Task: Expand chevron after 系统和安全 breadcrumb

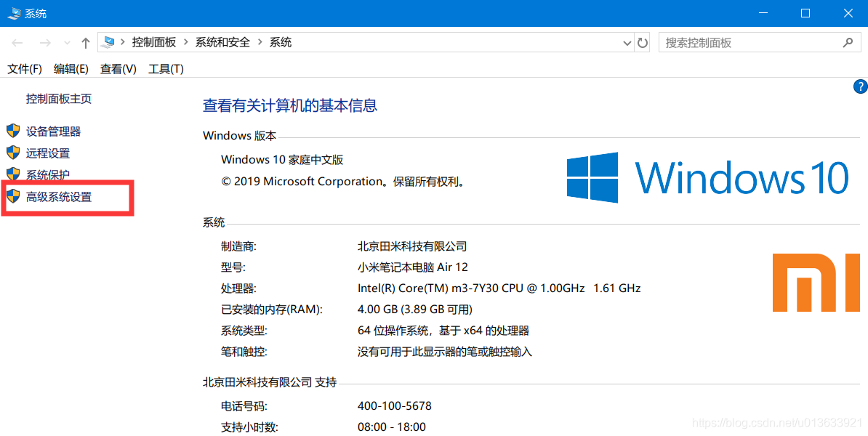Action: click(x=260, y=43)
